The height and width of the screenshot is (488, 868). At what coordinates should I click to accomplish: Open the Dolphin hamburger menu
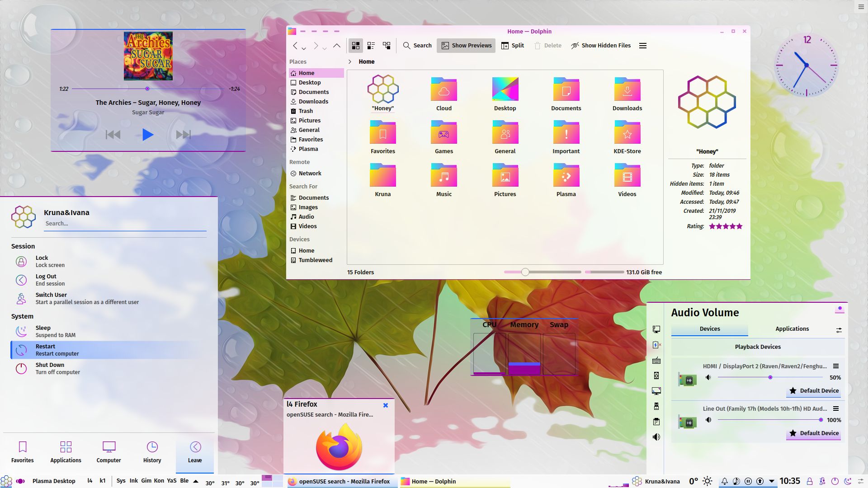[642, 46]
